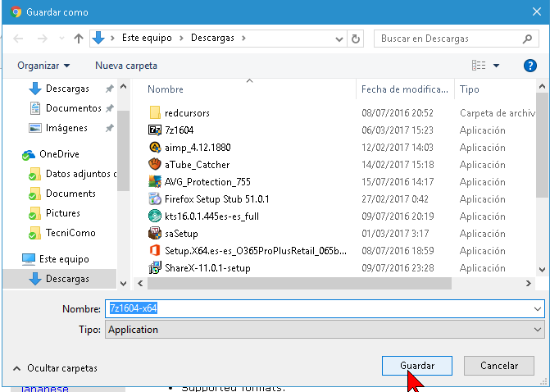The height and width of the screenshot is (392, 550).
Task: Click the pin icon next to Documentos
Action: (110, 108)
